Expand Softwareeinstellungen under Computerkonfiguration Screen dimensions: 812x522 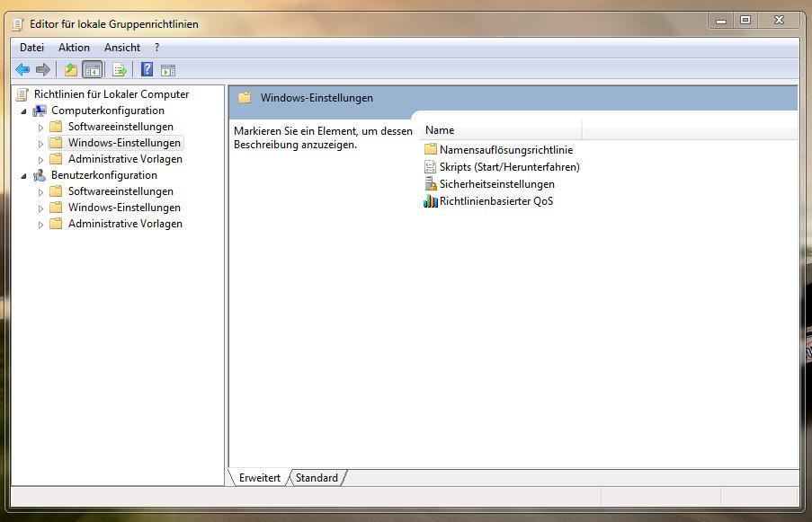tap(40, 128)
